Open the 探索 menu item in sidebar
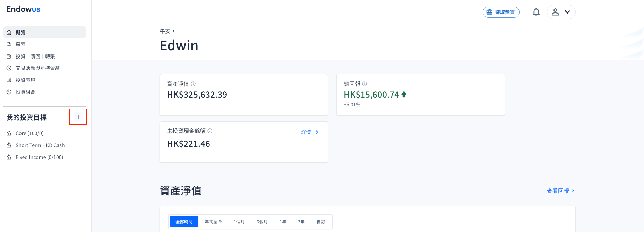The width and height of the screenshot is (644, 232). click(20, 44)
